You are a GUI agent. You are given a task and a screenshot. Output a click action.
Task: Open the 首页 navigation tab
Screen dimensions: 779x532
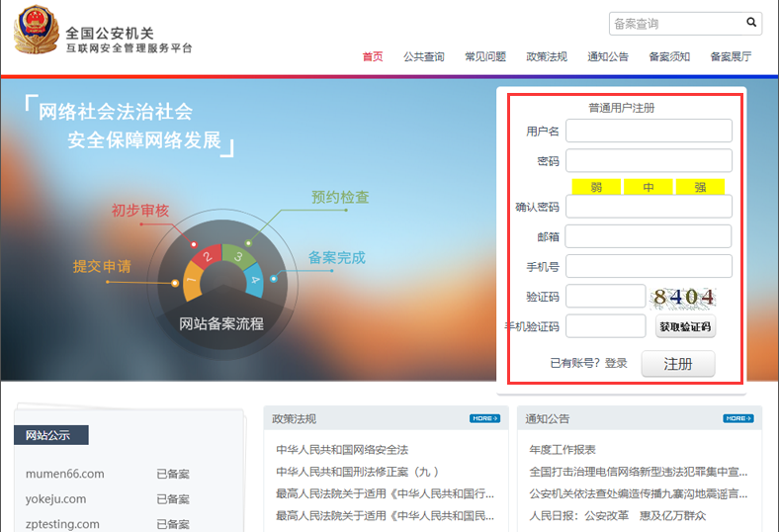click(x=373, y=56)
